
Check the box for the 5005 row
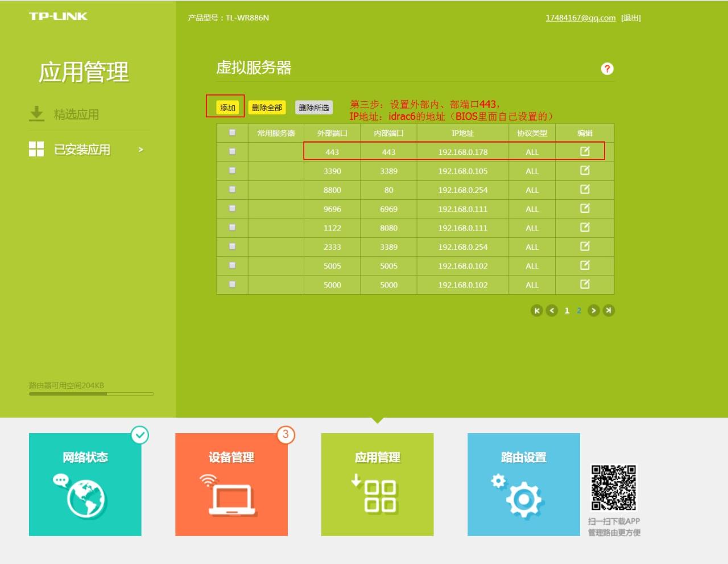[x=232, y=265]
